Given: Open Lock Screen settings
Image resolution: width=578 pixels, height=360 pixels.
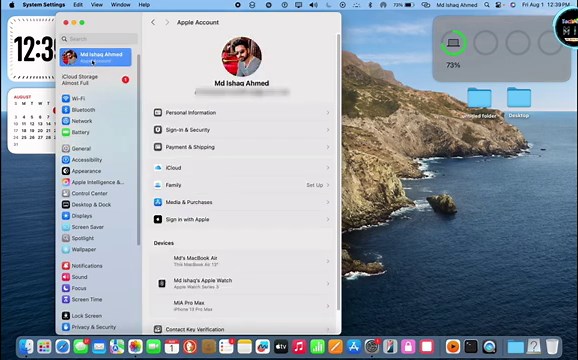Looking at the screenshot, I should click(x=82, y=316).
